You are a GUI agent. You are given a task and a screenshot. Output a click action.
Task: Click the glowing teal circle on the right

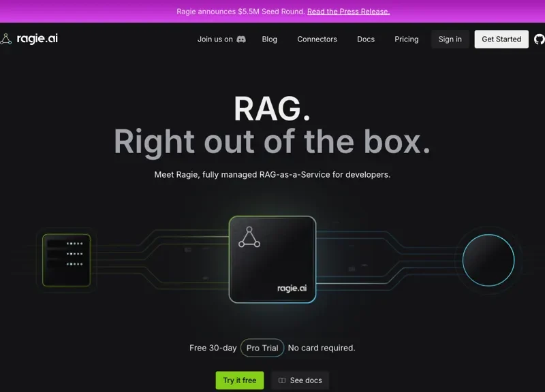(488, 259)
